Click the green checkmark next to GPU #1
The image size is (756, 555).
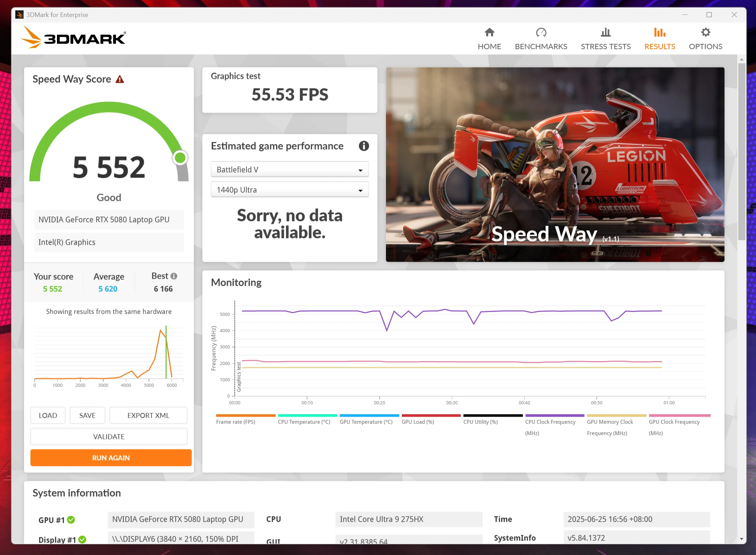click(71, 520)
